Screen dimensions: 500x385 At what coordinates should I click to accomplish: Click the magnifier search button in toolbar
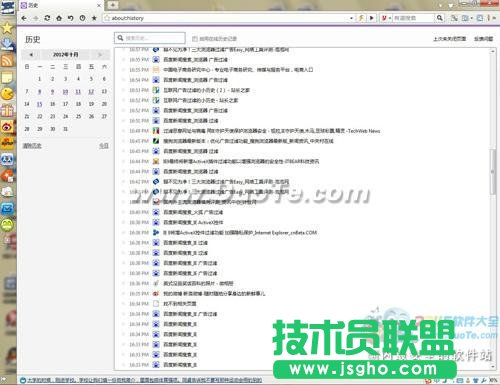(440, 18)
